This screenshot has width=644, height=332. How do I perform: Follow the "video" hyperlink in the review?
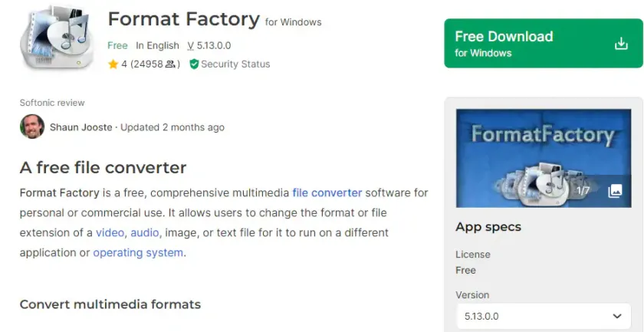point(110,232)
